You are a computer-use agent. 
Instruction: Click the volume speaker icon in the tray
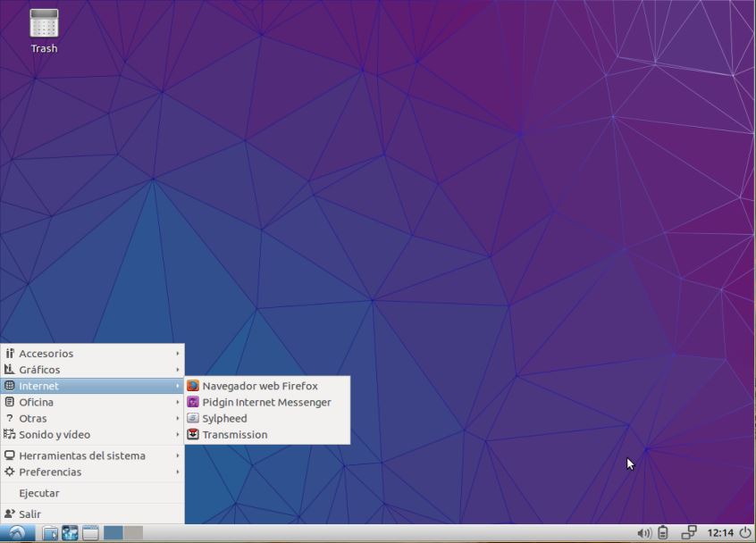coord(643,533)
